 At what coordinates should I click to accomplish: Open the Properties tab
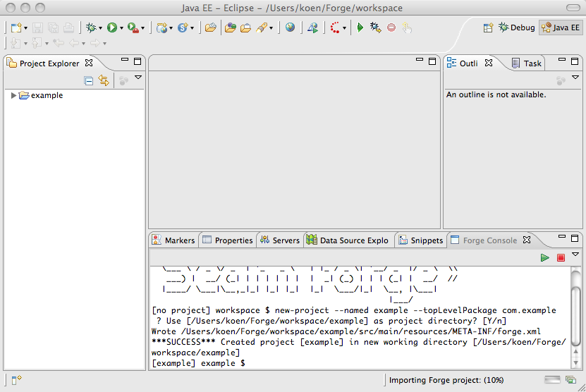(228, 240)
